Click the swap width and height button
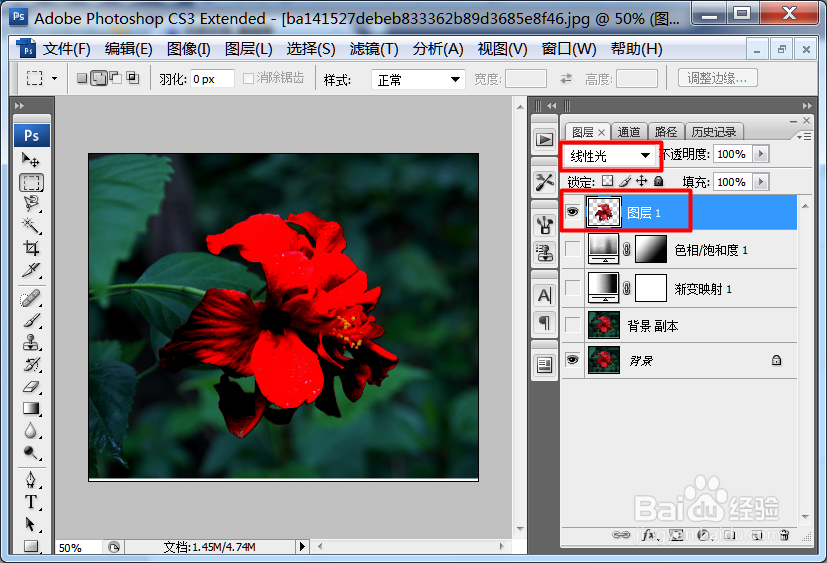827x563 pixels. (x=566, y=79)
